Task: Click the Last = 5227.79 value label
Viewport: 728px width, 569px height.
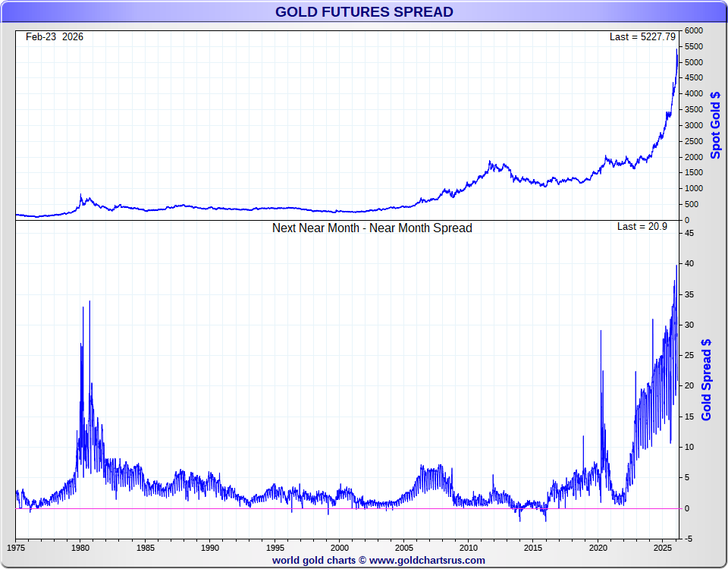Action: pyautogui.click(x=642, y=37)
